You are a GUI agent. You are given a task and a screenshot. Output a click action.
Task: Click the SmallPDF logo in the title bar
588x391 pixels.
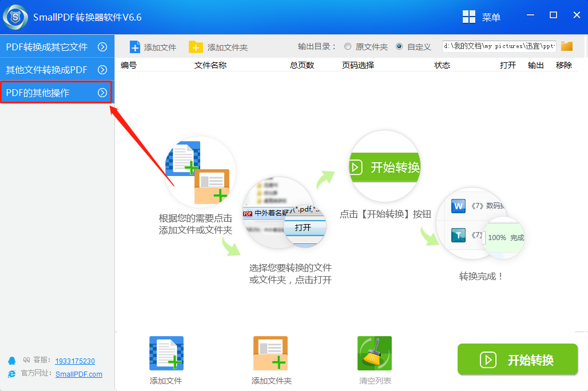pyautogui.click(x=15, y=17)
